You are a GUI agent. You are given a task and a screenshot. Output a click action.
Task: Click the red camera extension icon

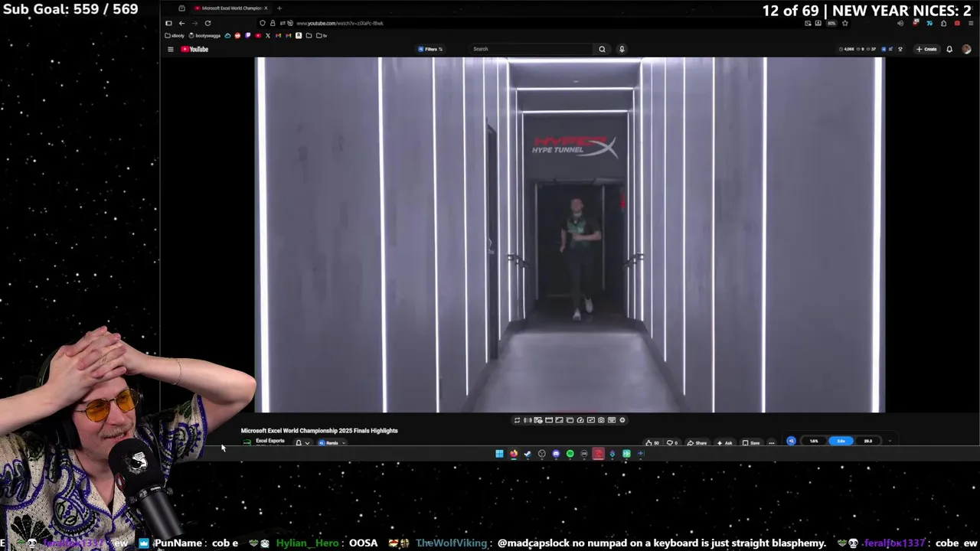coord(957,23)
